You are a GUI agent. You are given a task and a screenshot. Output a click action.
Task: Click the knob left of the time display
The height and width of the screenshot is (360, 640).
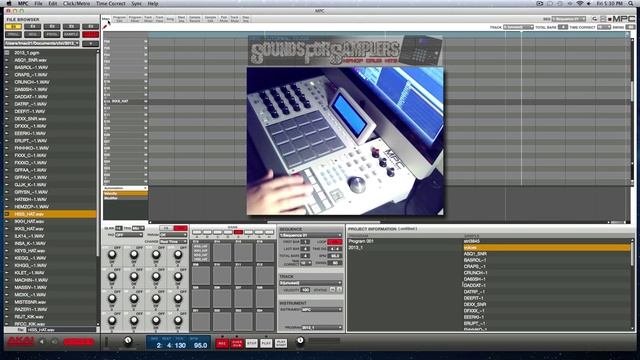128,340
